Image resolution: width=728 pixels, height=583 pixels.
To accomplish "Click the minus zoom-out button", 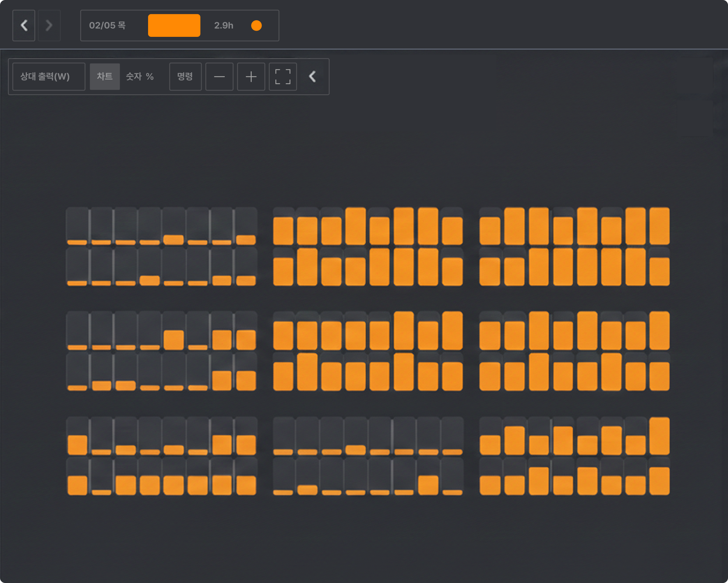I will pyautogui.click(x=219, y=77).
